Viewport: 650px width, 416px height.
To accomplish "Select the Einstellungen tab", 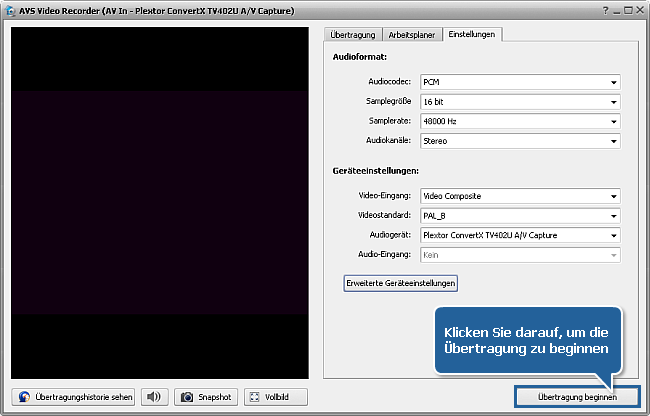I will (x=472, y=34).
